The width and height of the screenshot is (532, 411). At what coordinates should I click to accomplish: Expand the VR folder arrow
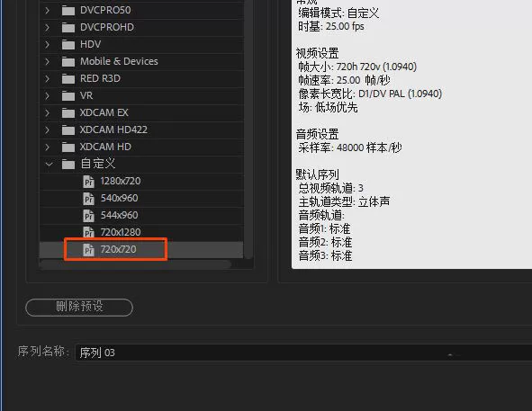pyautogui.click(x=47, y=96)
